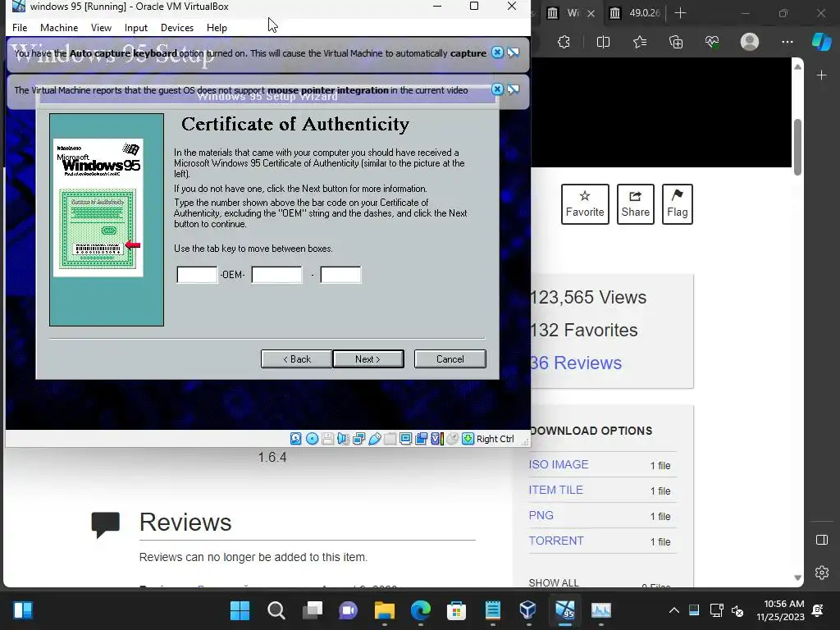This screenshot has height=630, width=840.
Task: Open the Devices menu
Action: click(177, 28)
